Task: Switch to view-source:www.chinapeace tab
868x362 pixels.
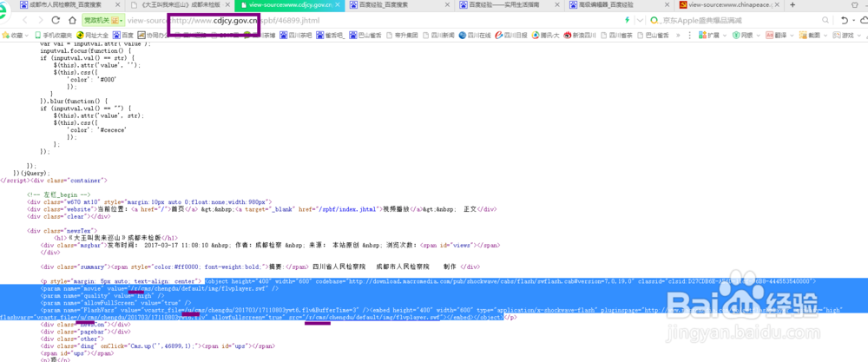Action: pos(730,5)
